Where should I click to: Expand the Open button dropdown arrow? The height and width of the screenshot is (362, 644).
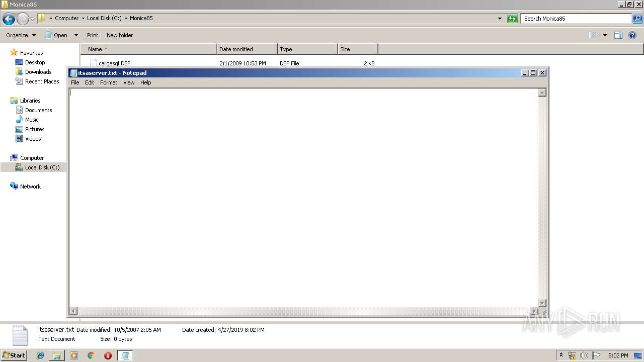pyautogui.click(x=76, y=35)
